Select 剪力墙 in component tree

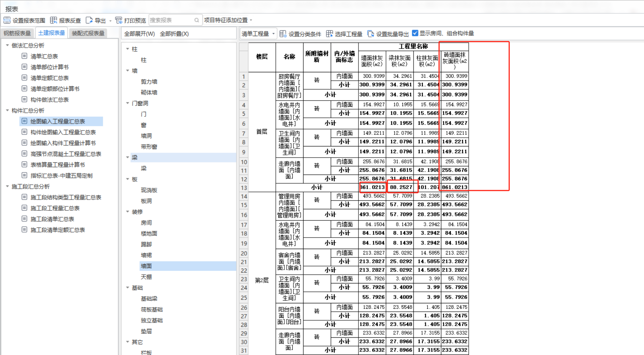click(149, 82)
